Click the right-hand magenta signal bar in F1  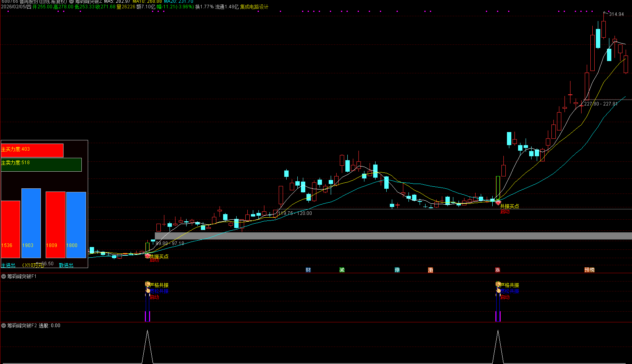click(498, 316)
